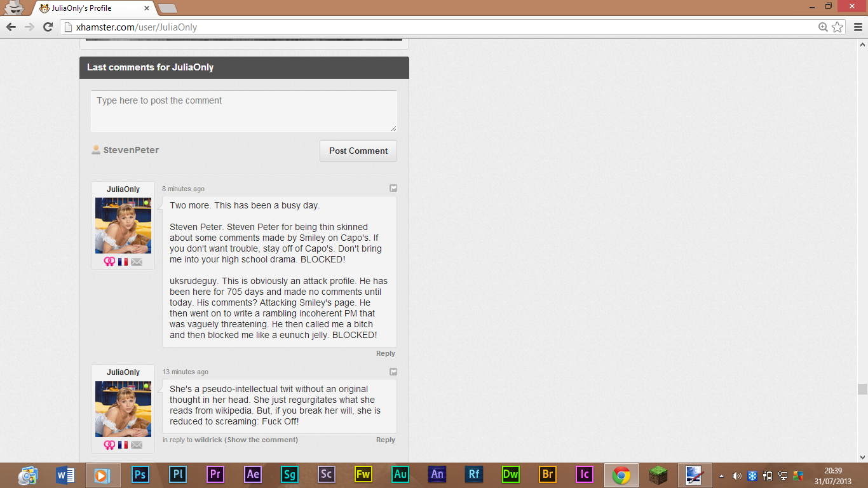Open Microsoft Word from the taskbar
This screenshot has width=868, height=488.
[65, 475]
